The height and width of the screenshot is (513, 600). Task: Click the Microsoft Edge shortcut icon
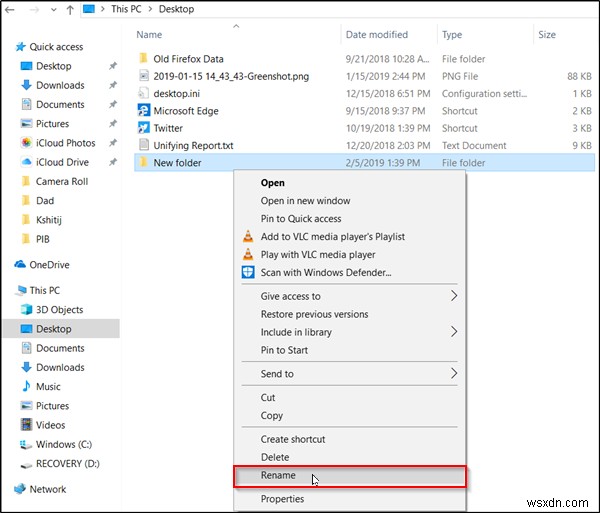143,111
